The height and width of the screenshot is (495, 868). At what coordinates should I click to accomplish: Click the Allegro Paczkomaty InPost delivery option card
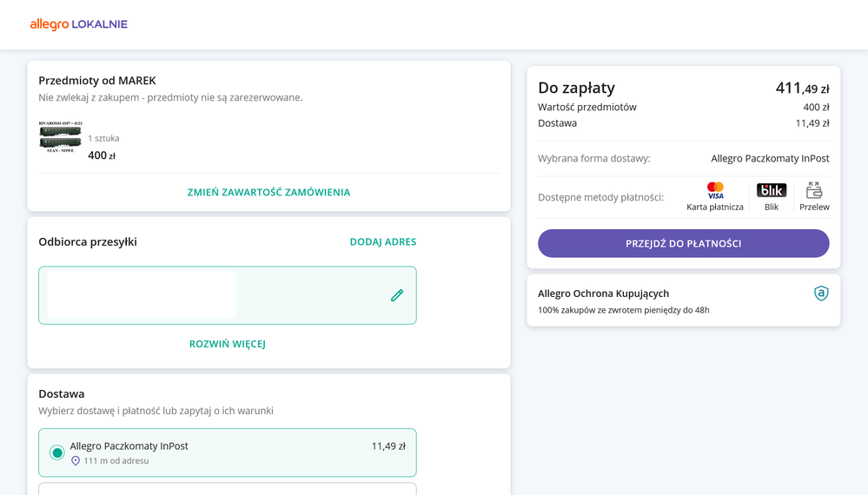tap(228, 452)
